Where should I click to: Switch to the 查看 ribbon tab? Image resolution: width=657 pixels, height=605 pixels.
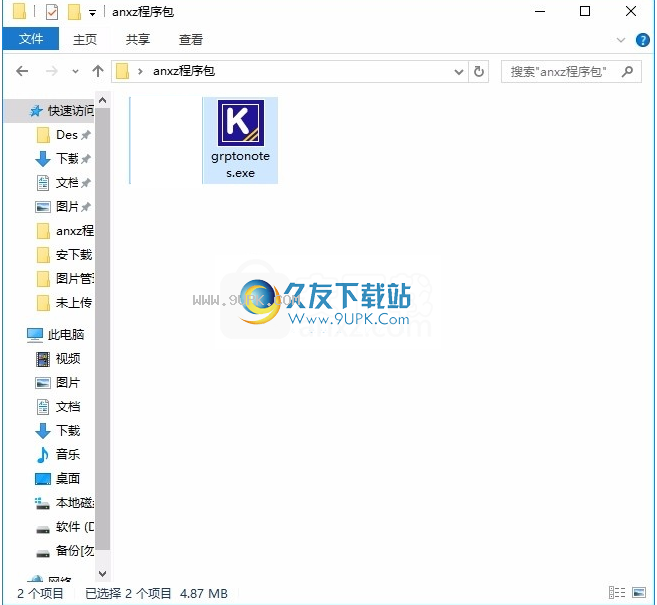point(191,39)
